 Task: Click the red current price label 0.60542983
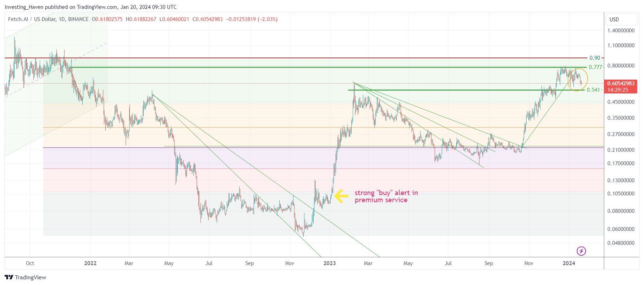[621, 84]
